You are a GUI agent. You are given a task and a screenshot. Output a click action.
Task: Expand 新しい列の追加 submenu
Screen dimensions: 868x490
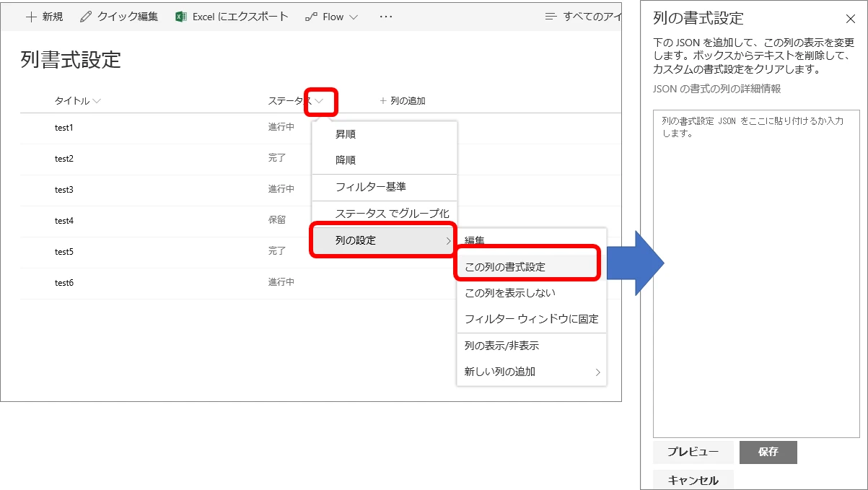pos(532,372)
